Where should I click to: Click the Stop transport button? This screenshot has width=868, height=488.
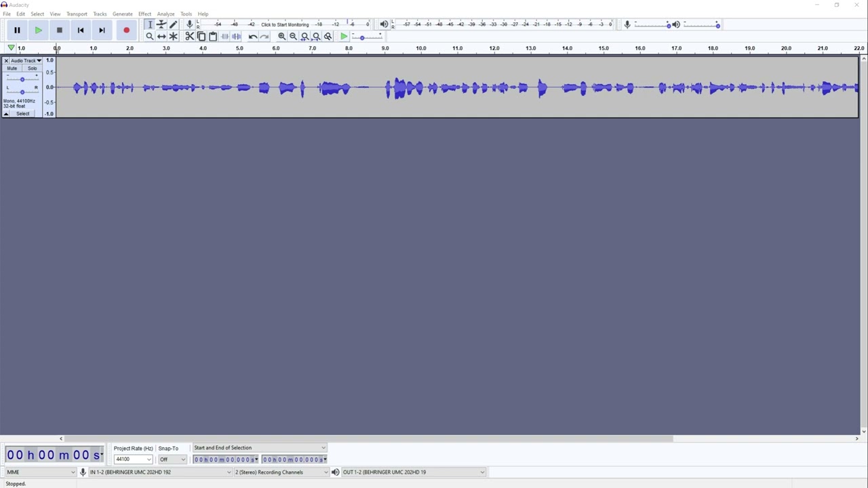[x=59, y=30]
